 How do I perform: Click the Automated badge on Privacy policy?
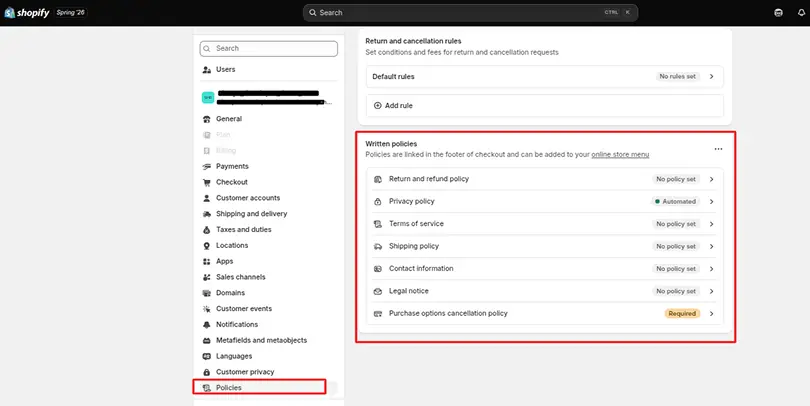pyautogui.click(x=676, y=201)
